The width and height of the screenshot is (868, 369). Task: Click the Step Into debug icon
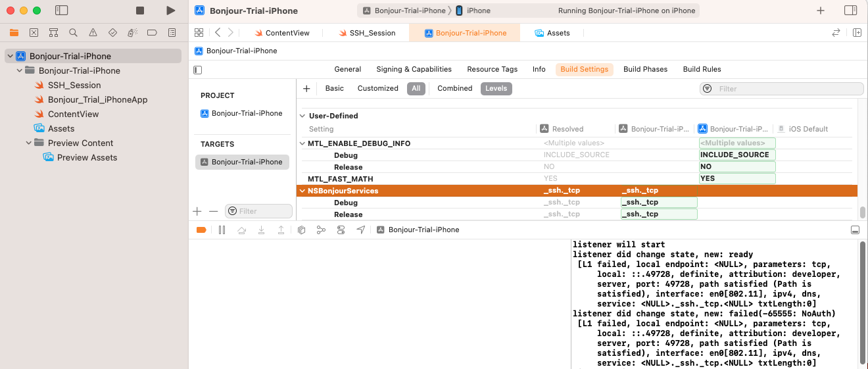[x=261, y=230]
